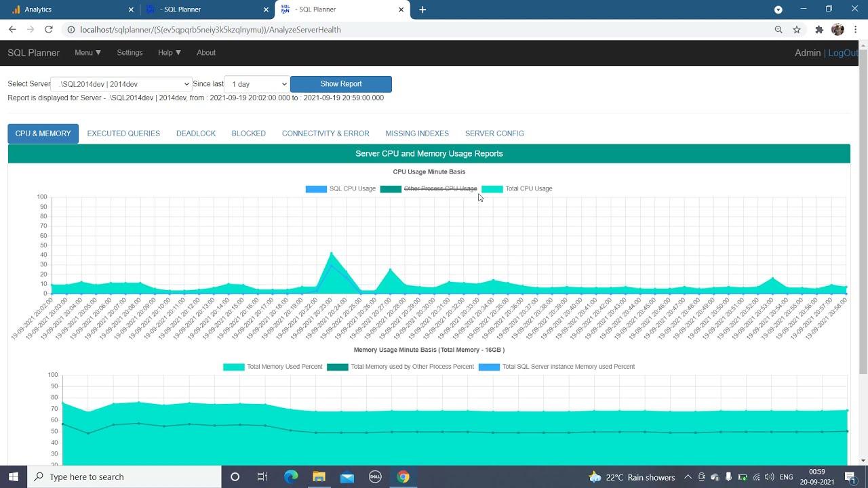Viewport: 868px width, 488px height.
Task: Toggle the Total CPU Usage legend series
Action: [x=517, y=189]
